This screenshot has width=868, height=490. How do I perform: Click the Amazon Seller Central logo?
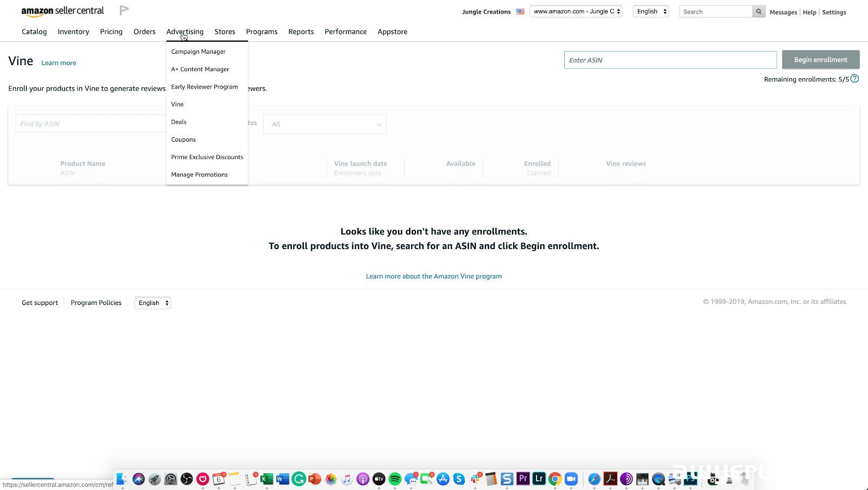62,11
